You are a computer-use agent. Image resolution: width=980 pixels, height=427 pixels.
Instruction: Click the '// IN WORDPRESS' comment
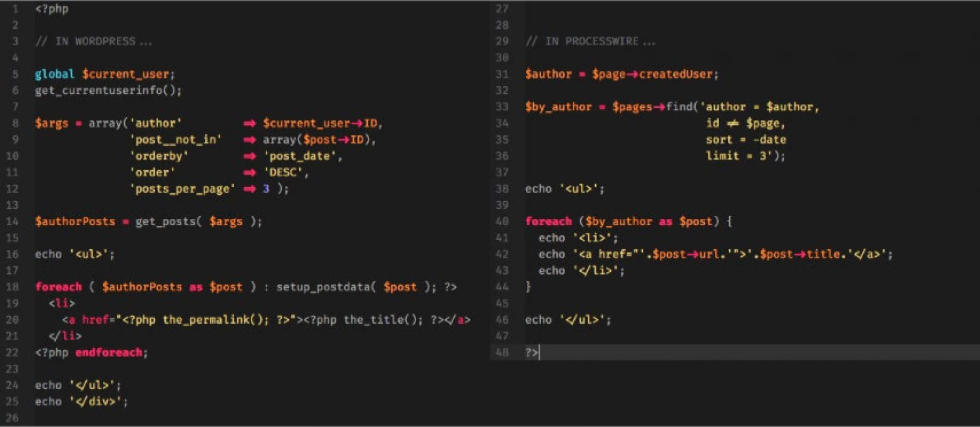pos(94,42)
